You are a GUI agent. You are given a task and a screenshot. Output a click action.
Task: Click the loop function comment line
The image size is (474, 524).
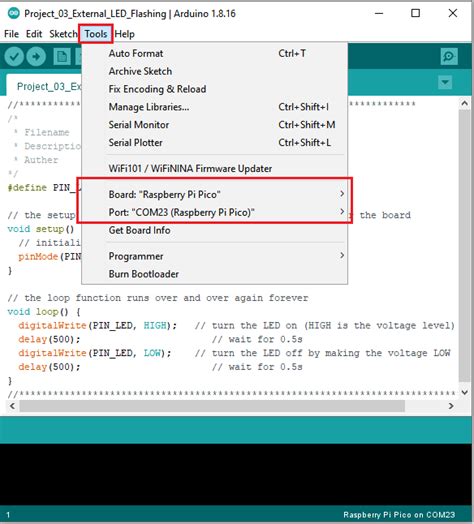(x=158, y=298)
